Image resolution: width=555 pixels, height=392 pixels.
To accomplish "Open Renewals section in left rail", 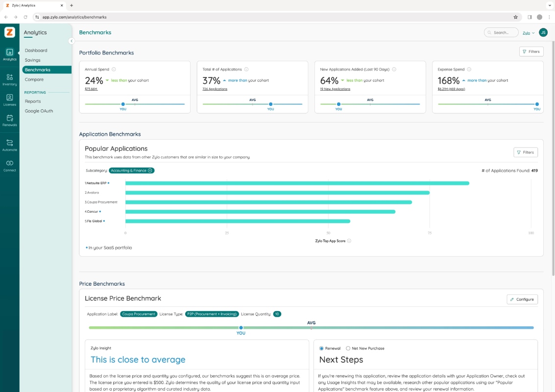I will click(x=10, y=121).
